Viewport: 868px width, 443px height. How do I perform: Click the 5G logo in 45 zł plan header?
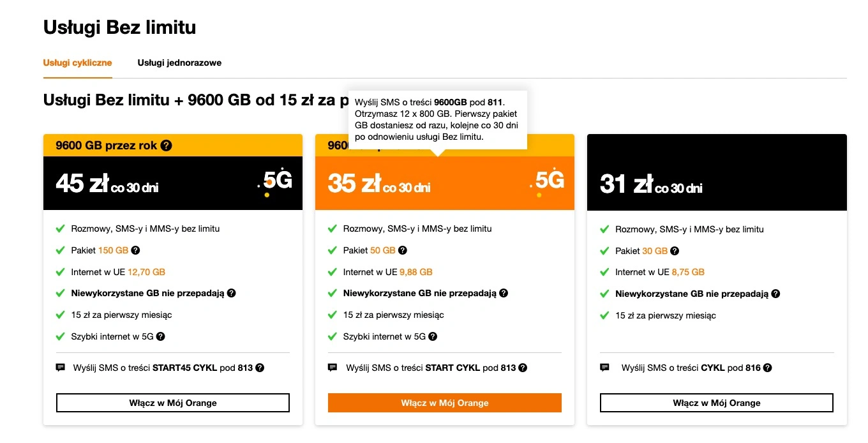click(276, 182)
